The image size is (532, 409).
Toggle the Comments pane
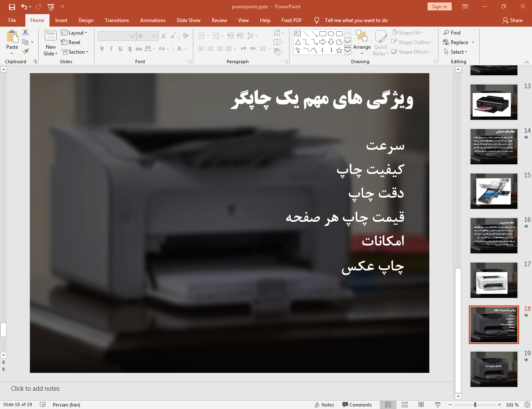pyautogui.click(x=357, y=404)
